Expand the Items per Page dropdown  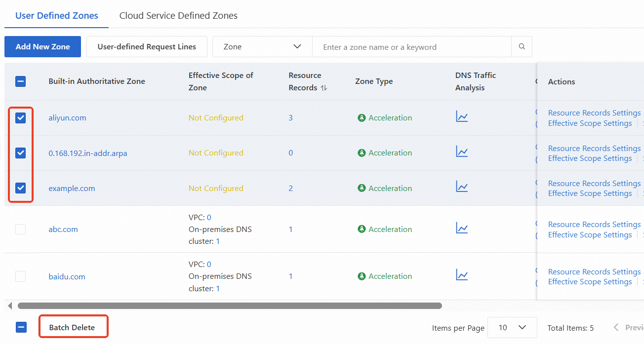[x=512, y=328]
